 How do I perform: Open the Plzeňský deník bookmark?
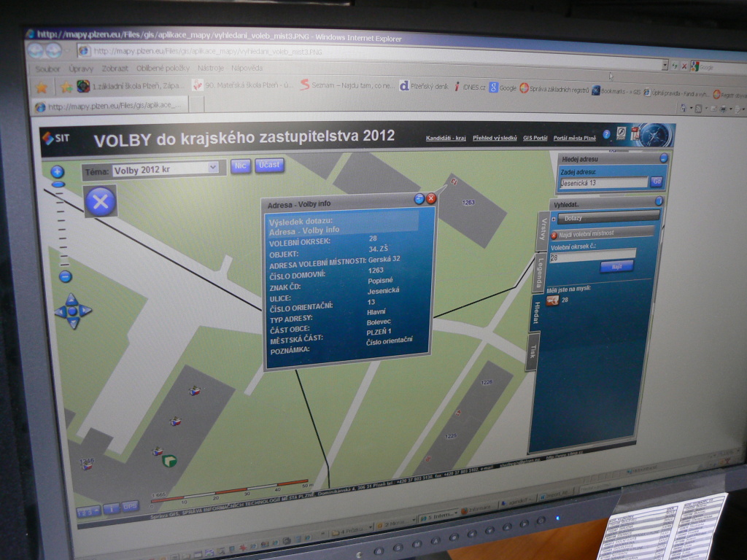[425, 86]
